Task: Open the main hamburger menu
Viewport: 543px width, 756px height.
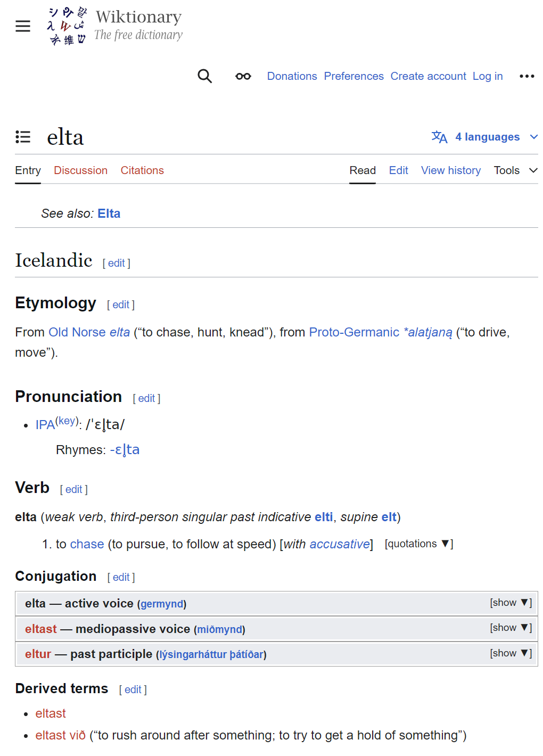Action: pyautogui.click(x=23, y=26)
